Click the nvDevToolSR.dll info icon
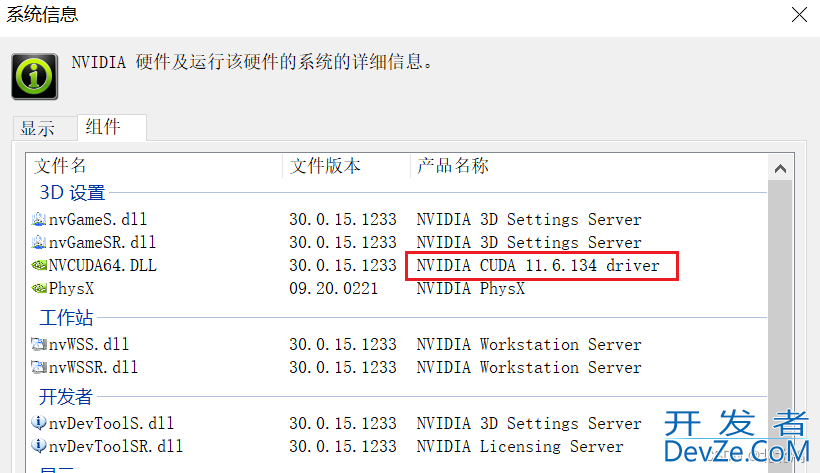 [x=39, y=445]
